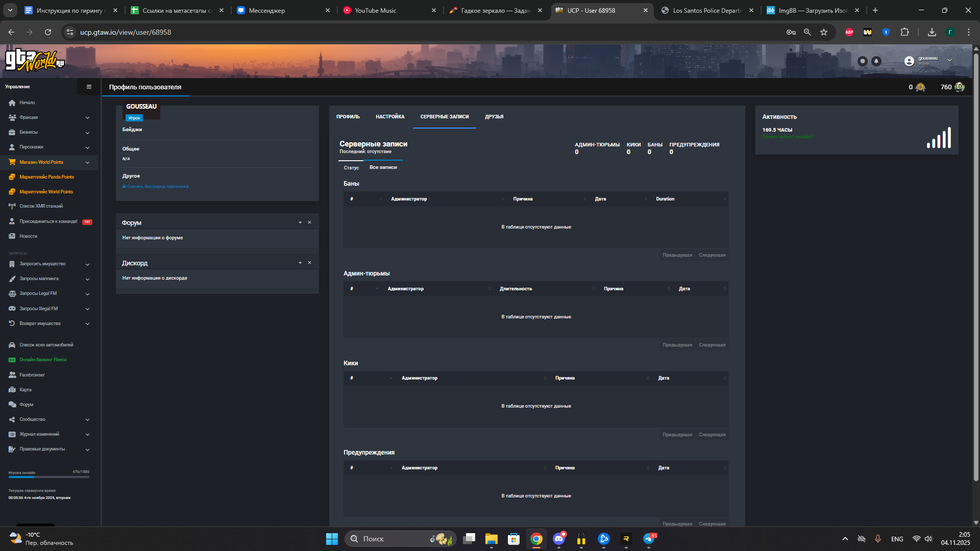The width and height of the screenshot is (980, 551).
Task: Close the Дискорд panel
Action: [x=309, y=263]
